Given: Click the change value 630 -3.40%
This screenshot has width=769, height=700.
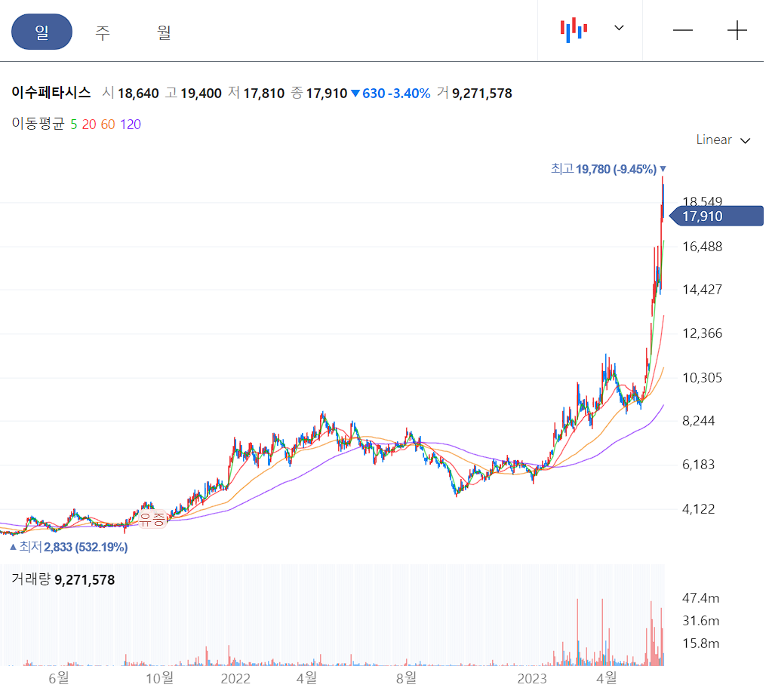Looking at the screenshot, I should point(391,93).
